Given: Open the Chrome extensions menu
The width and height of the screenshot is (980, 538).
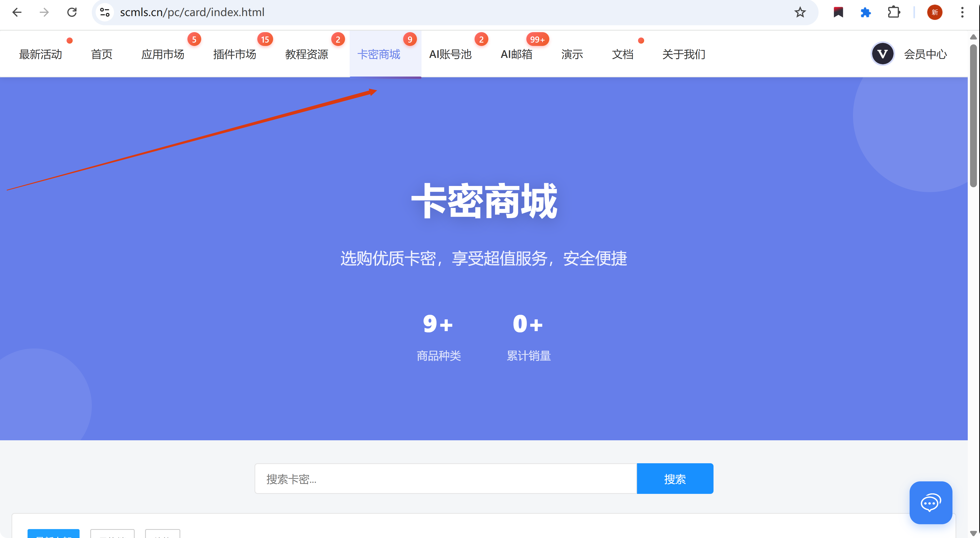Looking at the screenshot, I should (894, 12).
